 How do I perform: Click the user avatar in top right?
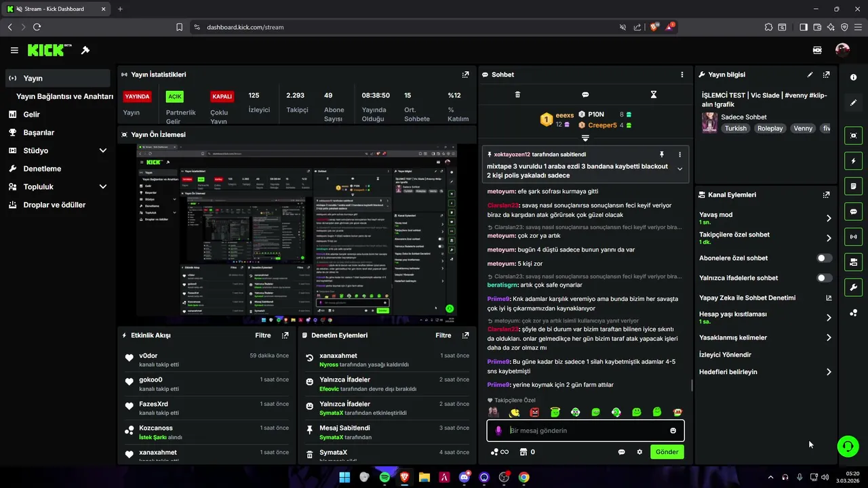(842, 50)
